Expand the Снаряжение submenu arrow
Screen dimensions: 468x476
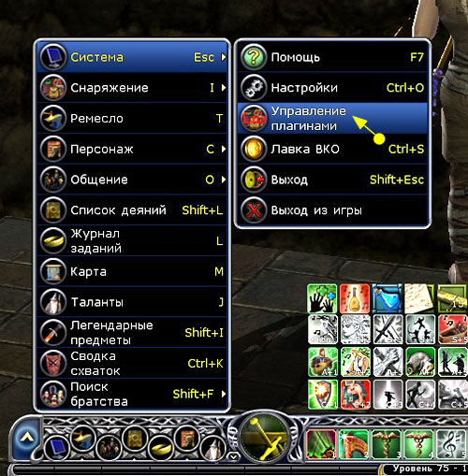(x=224, y=88)
